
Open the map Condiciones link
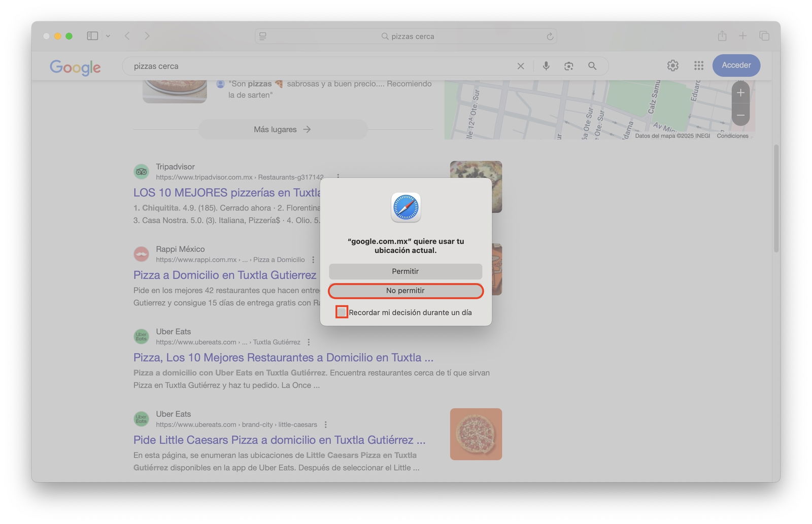click(x=732, y=136)
